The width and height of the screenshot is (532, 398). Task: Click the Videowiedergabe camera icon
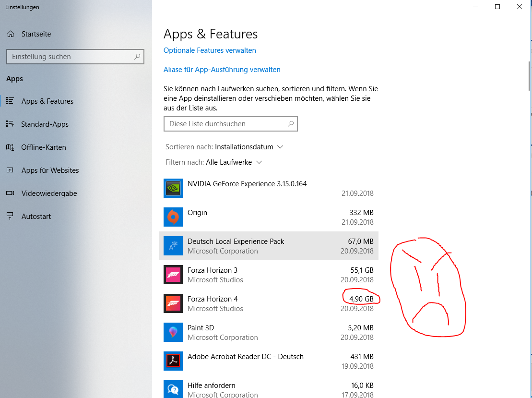point(10,193)
